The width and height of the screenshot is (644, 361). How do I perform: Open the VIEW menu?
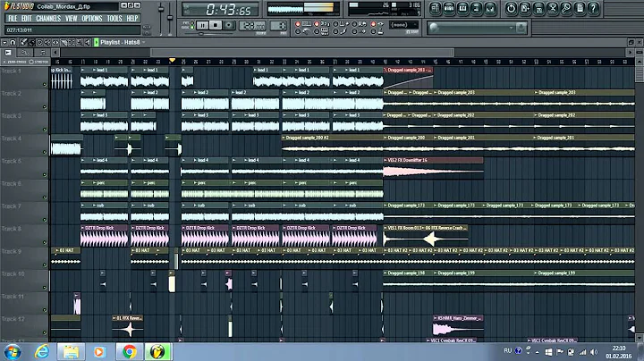click(71, 19)
